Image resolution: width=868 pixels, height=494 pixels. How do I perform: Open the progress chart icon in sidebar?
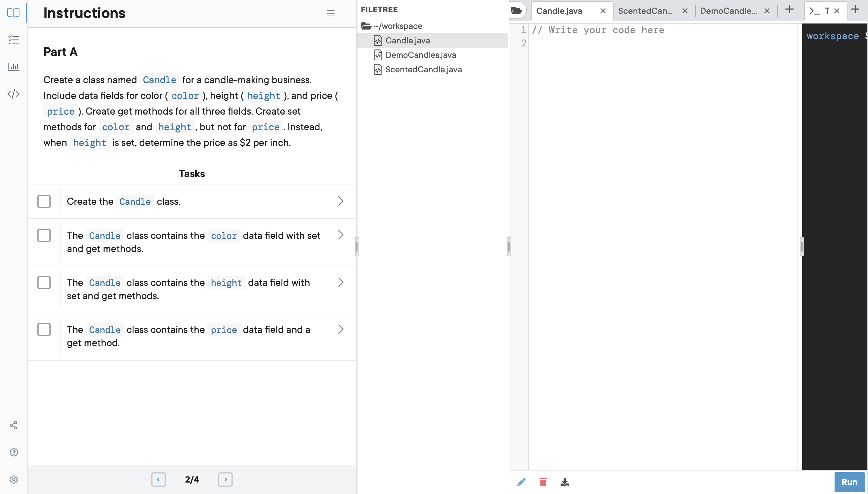(x=14, y=66)
